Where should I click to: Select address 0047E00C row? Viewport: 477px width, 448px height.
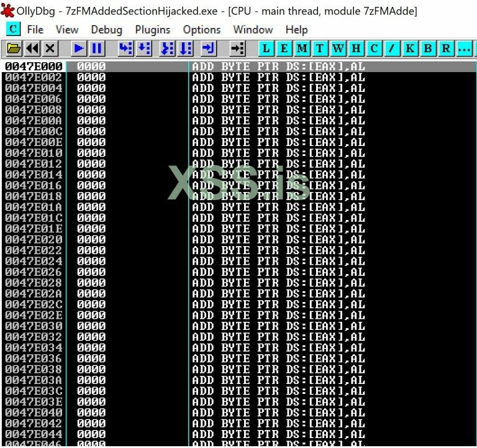(x=238, y=131)
